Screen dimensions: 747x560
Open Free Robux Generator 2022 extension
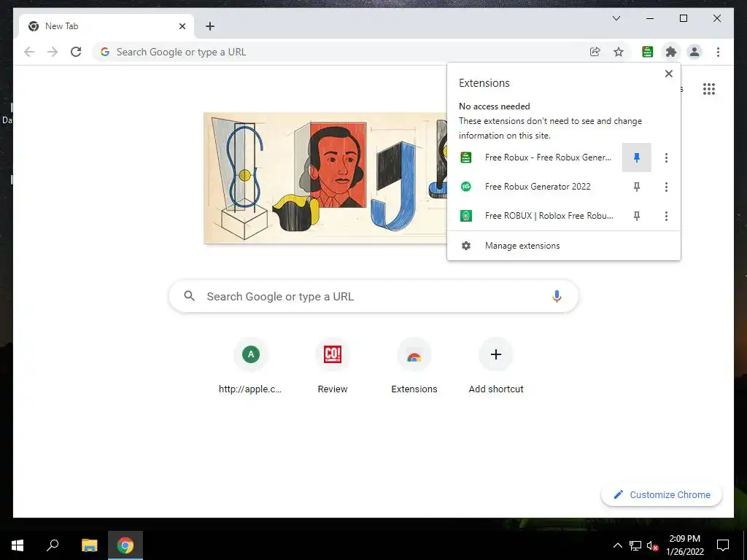coord(535,187)
